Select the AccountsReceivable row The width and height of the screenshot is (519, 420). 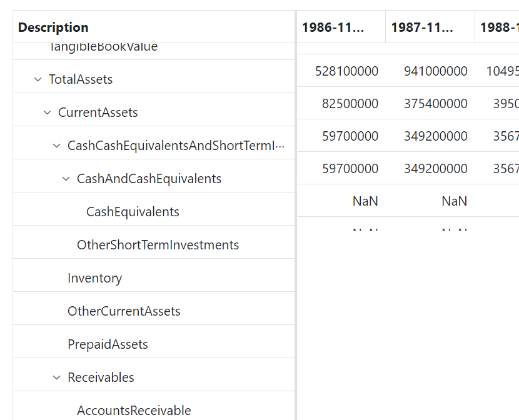(134, 410)
